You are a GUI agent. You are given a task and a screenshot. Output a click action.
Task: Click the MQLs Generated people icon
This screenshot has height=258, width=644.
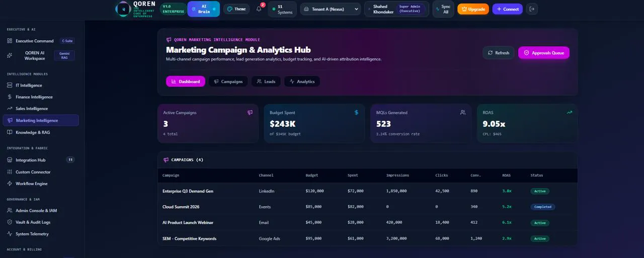463,113
